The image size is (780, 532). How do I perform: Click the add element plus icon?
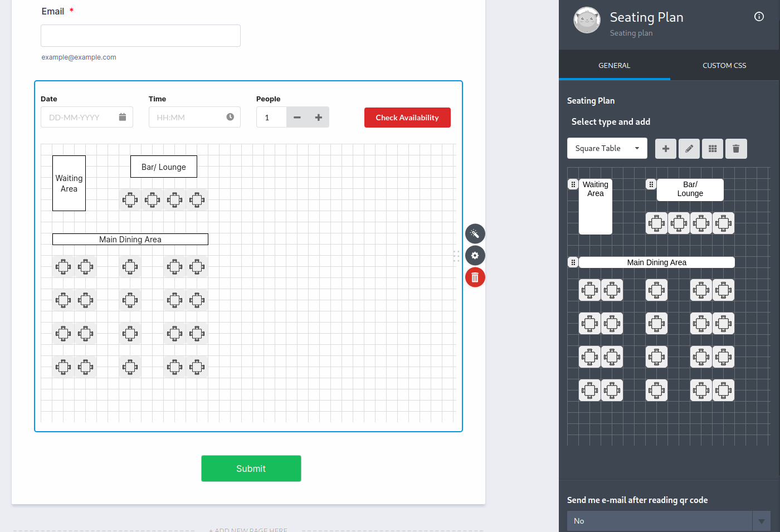pos(665,149)
